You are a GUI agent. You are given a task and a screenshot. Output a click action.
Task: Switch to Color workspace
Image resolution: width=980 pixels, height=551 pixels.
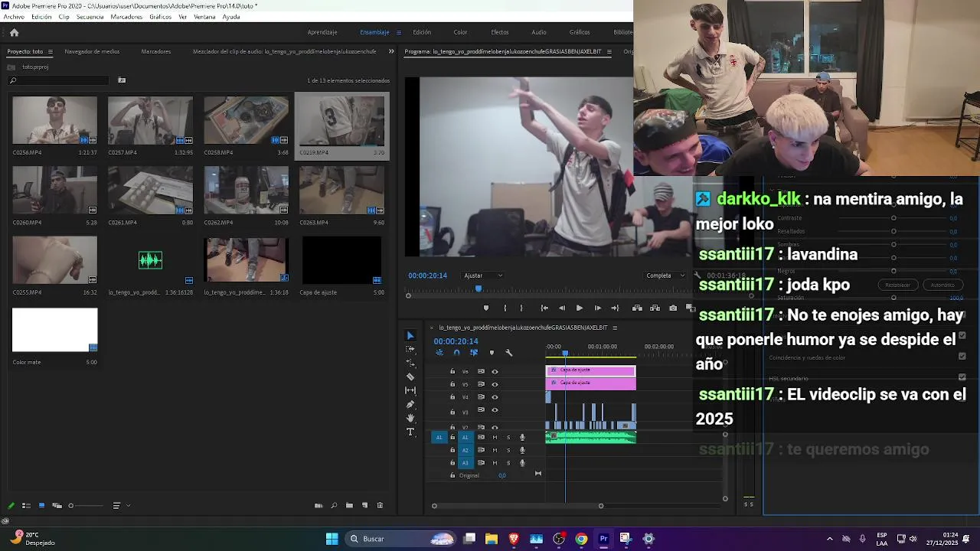click(x=460, y=32)
